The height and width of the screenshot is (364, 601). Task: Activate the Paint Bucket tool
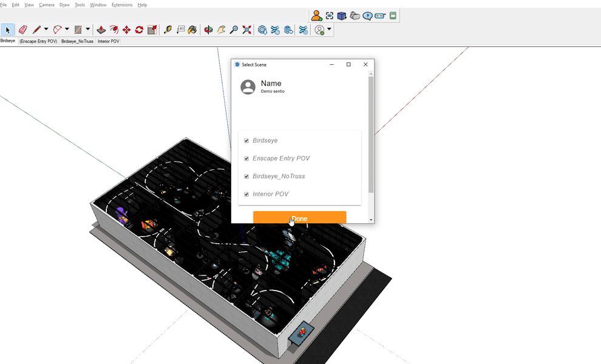pyautogui.click(x=192, y=30)
